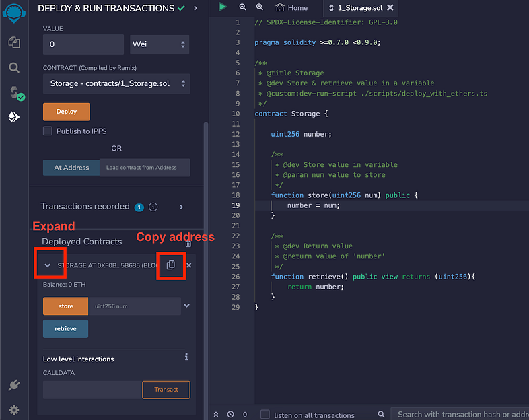Expand the Transactions recorded section
The width and height of the screenshot is (529, 420).
tap(181, 207)
